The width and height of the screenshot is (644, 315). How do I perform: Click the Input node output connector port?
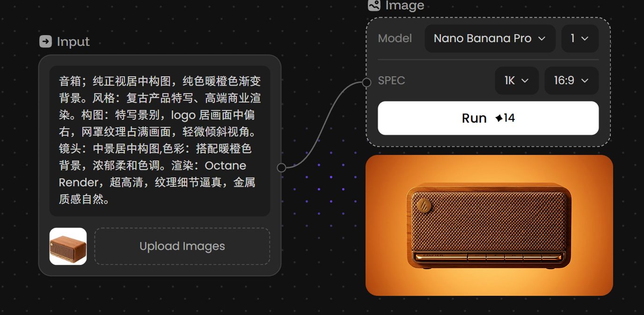click(x=281, y=168)
